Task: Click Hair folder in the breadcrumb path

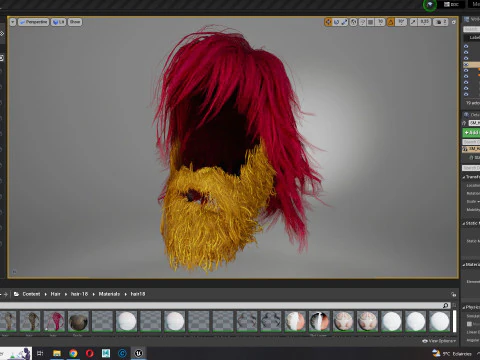Action: [55, 294]
